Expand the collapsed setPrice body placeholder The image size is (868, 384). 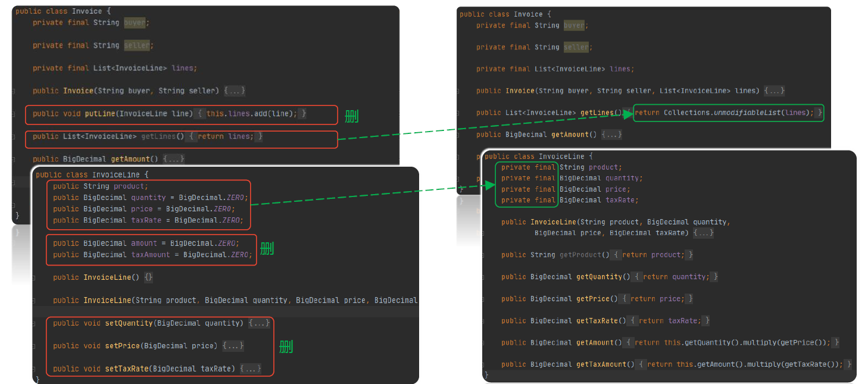233,346
